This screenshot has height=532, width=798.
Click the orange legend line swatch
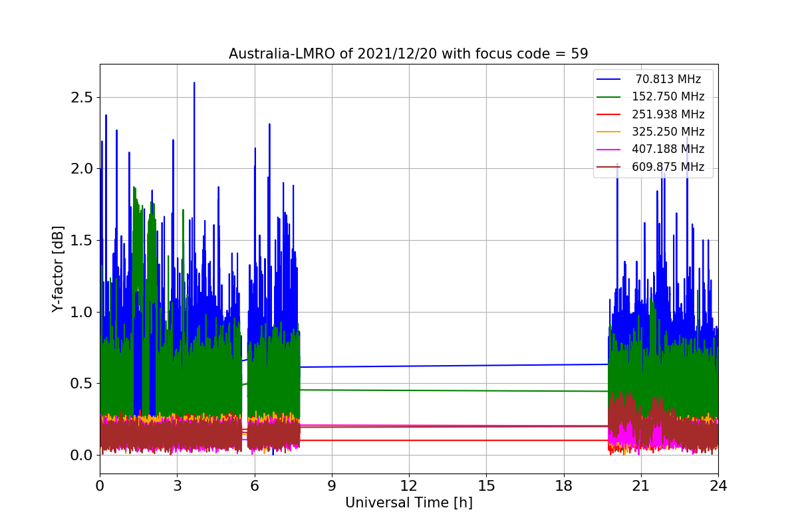pyautogui.click(x=610, y=132)
